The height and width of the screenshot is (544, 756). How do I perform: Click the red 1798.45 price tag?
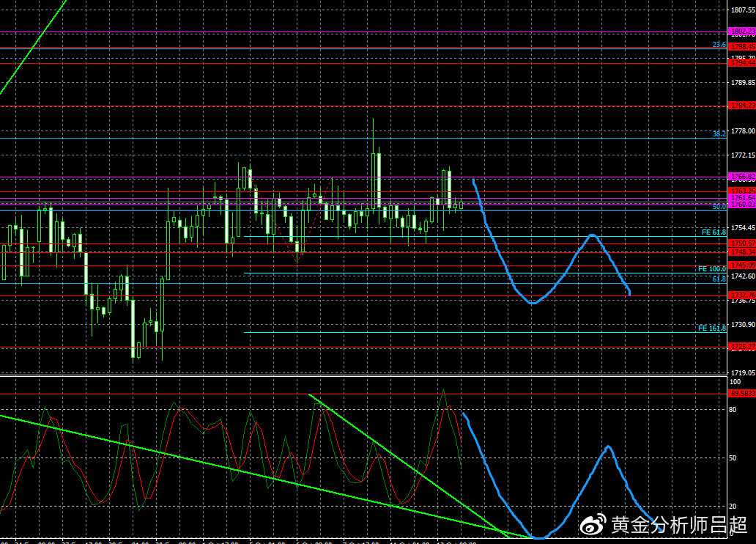tap(741, 47)
